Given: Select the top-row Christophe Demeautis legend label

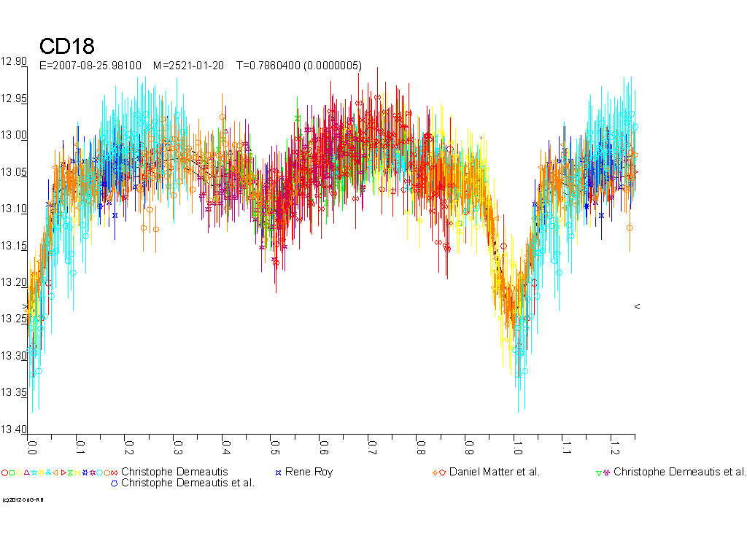Looking at the screenshot, I should 174,472.
